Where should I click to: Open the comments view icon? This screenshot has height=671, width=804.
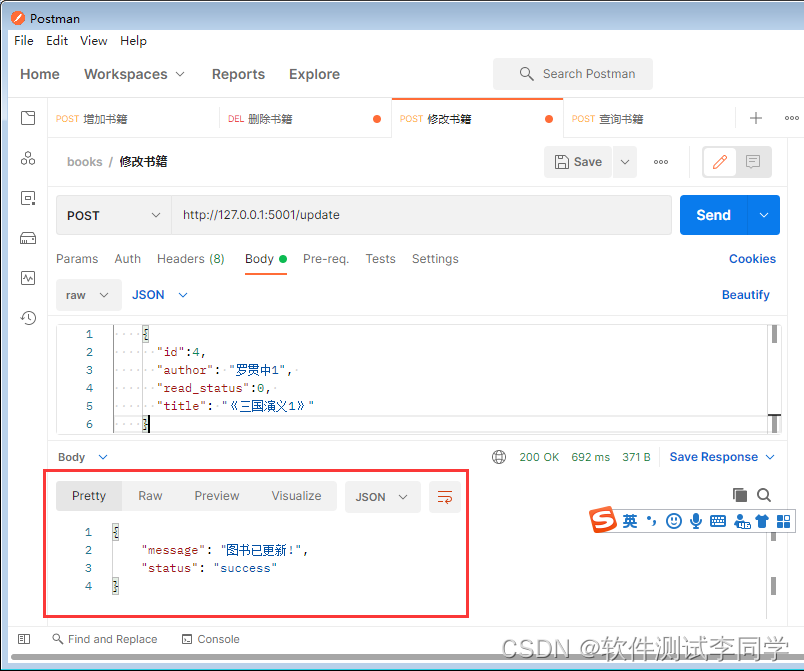tap(753, 162)
